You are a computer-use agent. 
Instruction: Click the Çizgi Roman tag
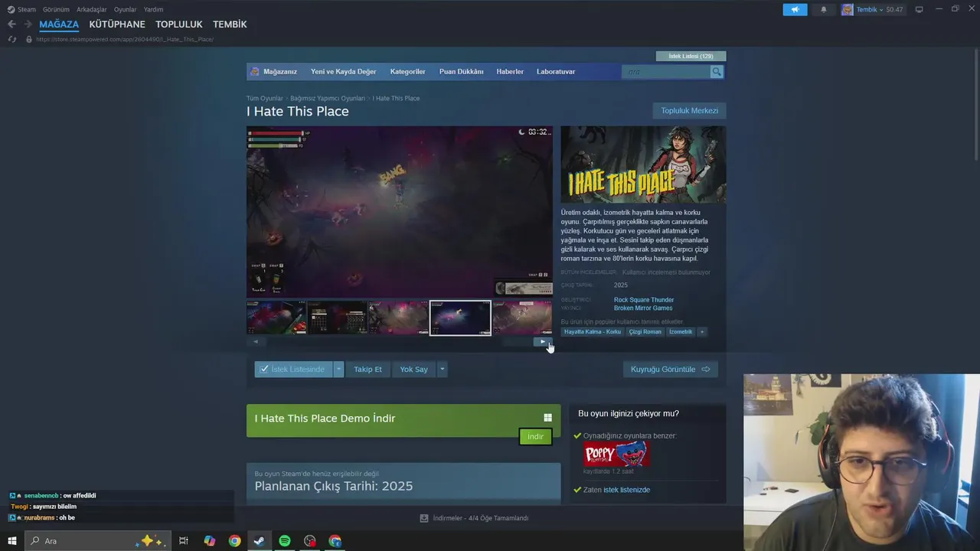coord(645,332)
